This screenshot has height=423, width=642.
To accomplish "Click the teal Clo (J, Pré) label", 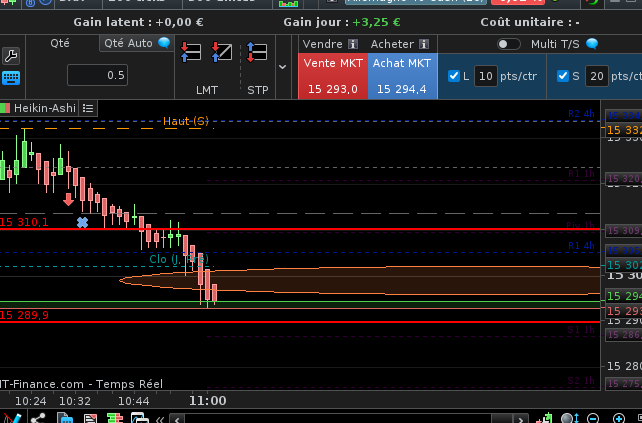I will 179,259.
